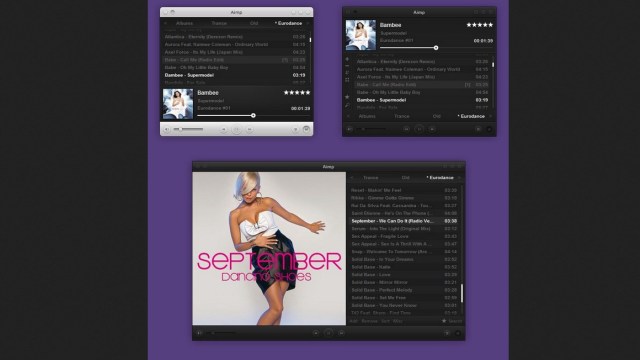Image resolution: width=640 pixels, height=360 pixels.
Task: Click previous track button in large Aimp window
Action: 316,333
